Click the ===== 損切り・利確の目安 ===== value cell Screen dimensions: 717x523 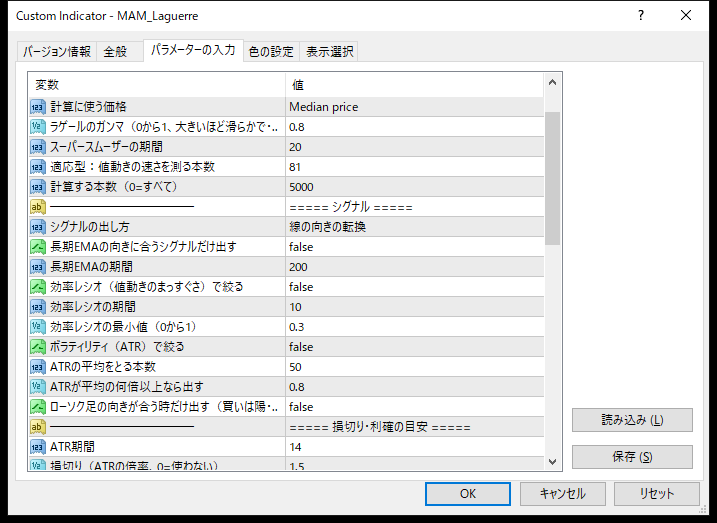point(415,427)
